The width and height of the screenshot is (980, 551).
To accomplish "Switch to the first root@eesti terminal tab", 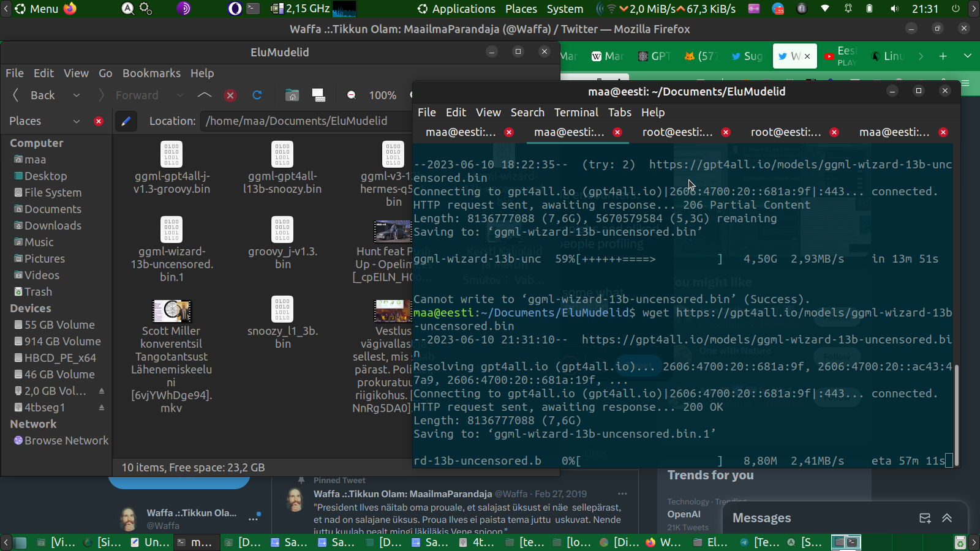I will (677, 132).
